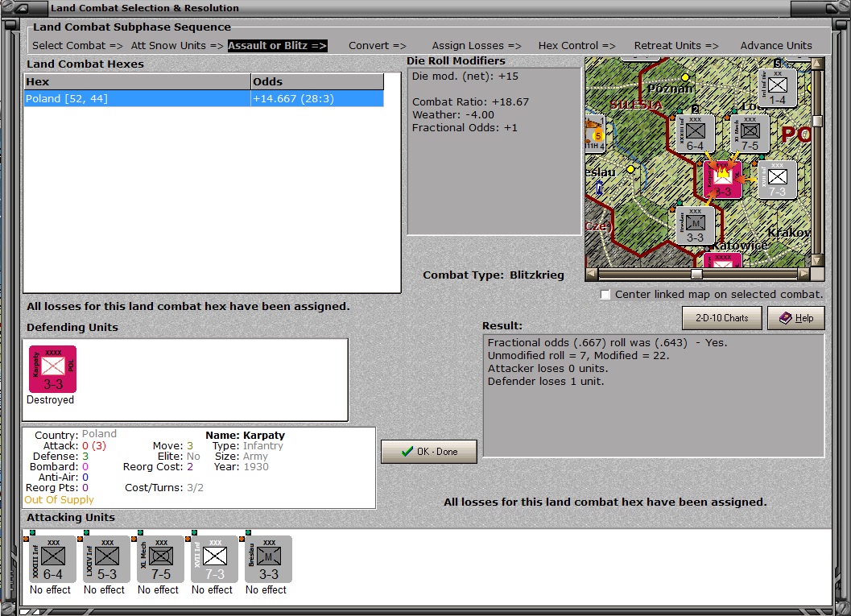Click the Combat Type: Blitzkrieg label
This screenshot has height=616, width=851.
coord(494,275)
